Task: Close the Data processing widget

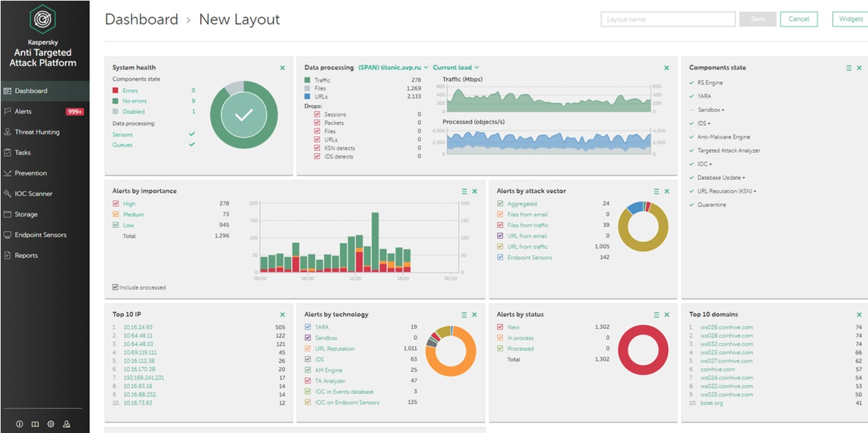Action: click(x=667, y=68)
